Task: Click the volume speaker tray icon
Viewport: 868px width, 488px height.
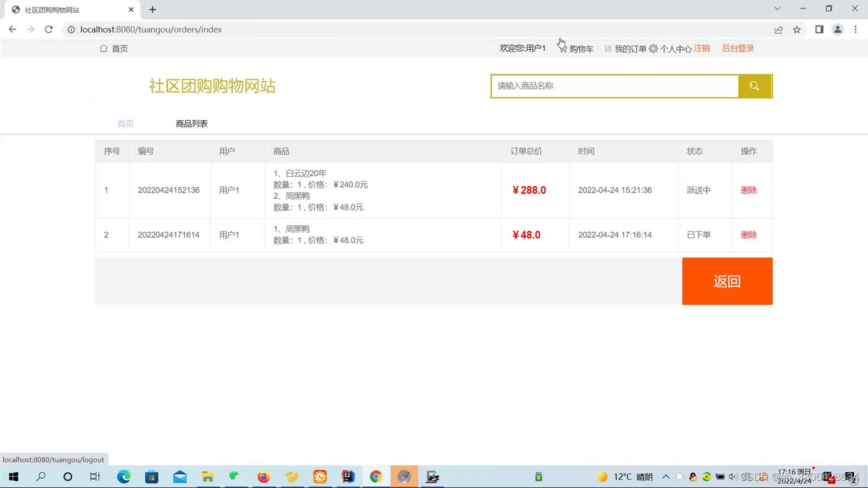Action: point(733,477)
